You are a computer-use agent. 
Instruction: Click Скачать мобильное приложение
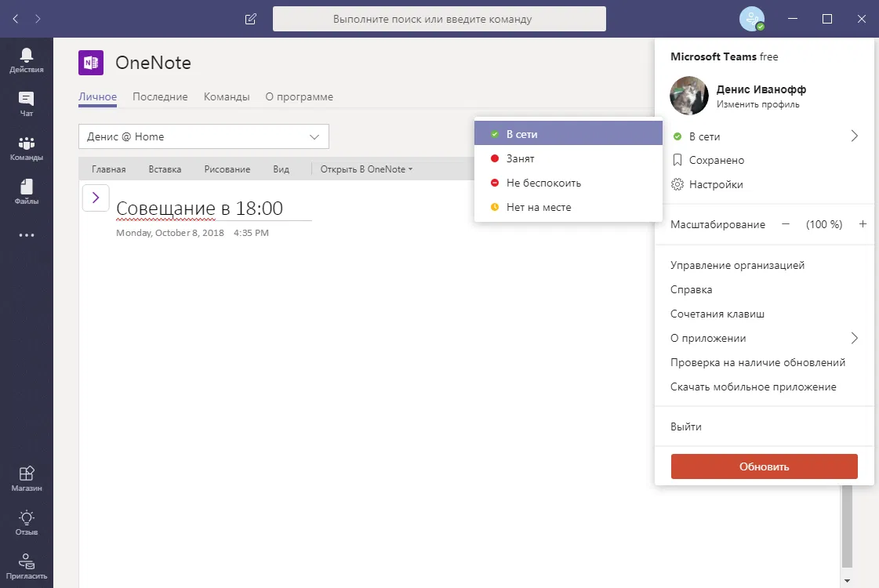pos(753,387)
